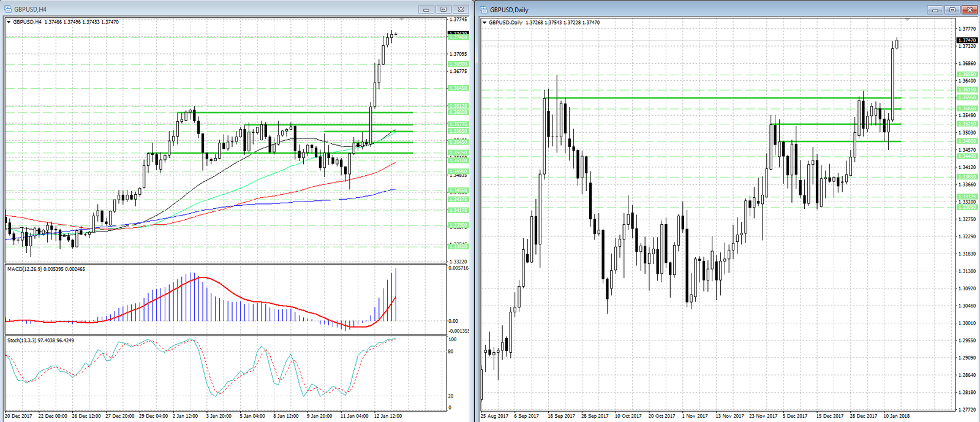
Task: Click the 10 Jan 2018 date on Daily time axis
Action: (x=896, y=416)
